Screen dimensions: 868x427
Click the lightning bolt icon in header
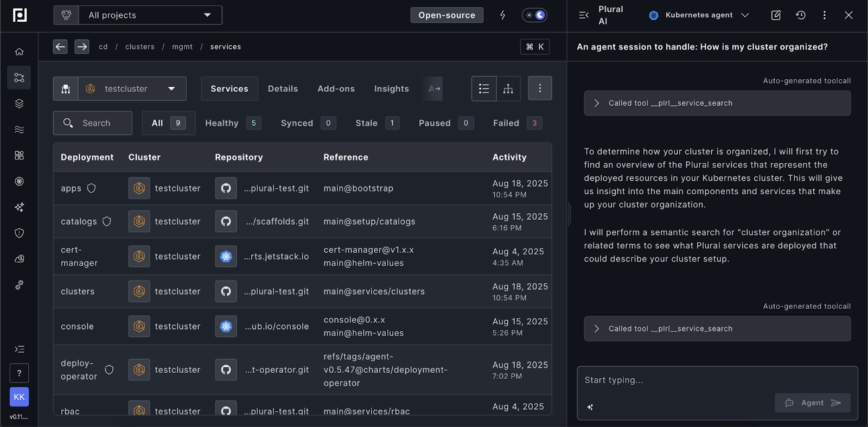(502, 15)
